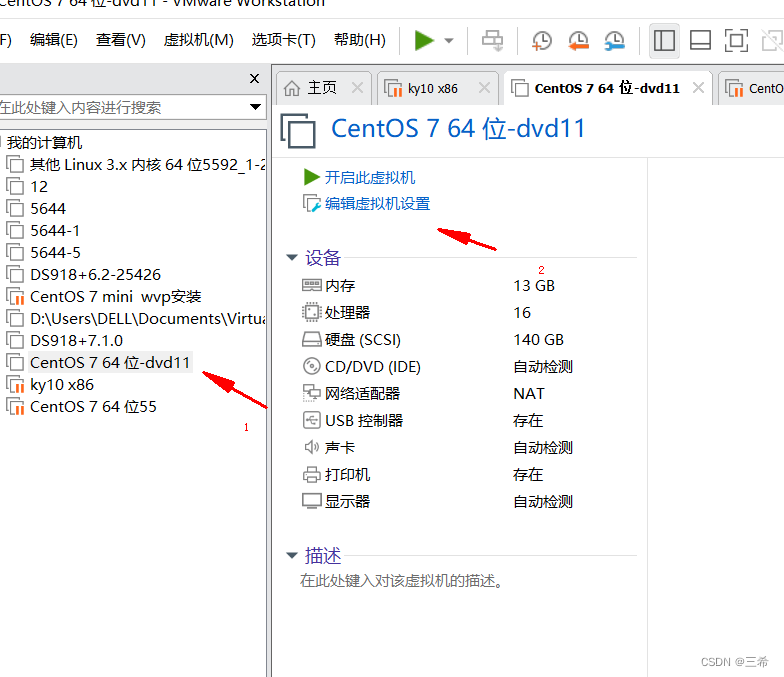Enter full screen mode icon
This screenshot has height=677, width=784.
[x=736, y=40]
